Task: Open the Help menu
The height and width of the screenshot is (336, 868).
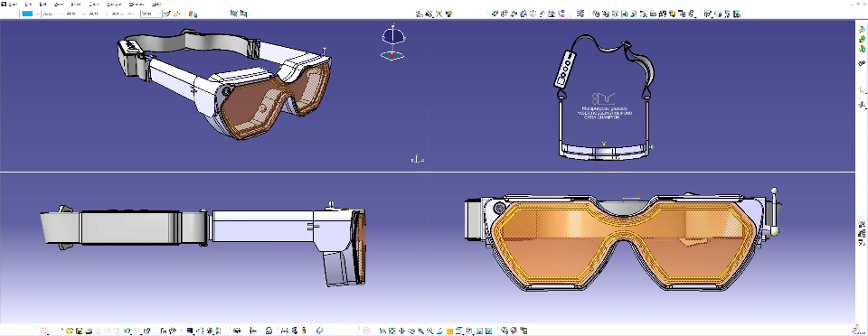Action: [156, 5]
